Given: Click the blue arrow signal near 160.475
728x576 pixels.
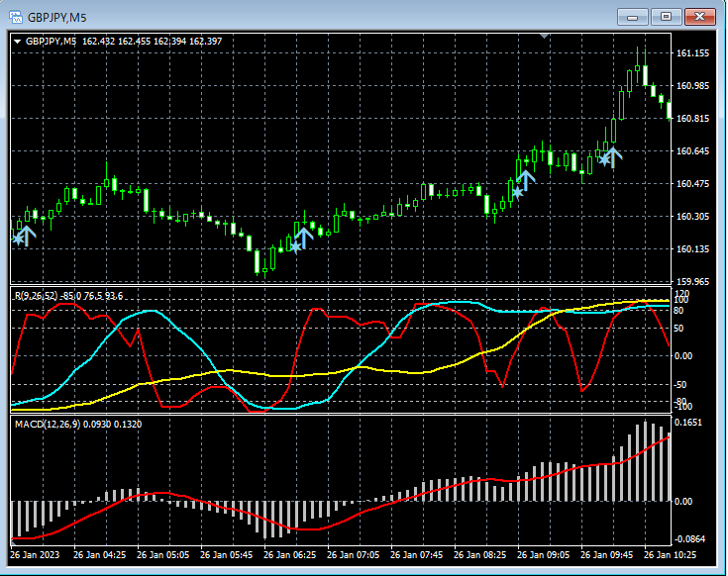Looking at the screenshot, I should click(x=524, y=181).
